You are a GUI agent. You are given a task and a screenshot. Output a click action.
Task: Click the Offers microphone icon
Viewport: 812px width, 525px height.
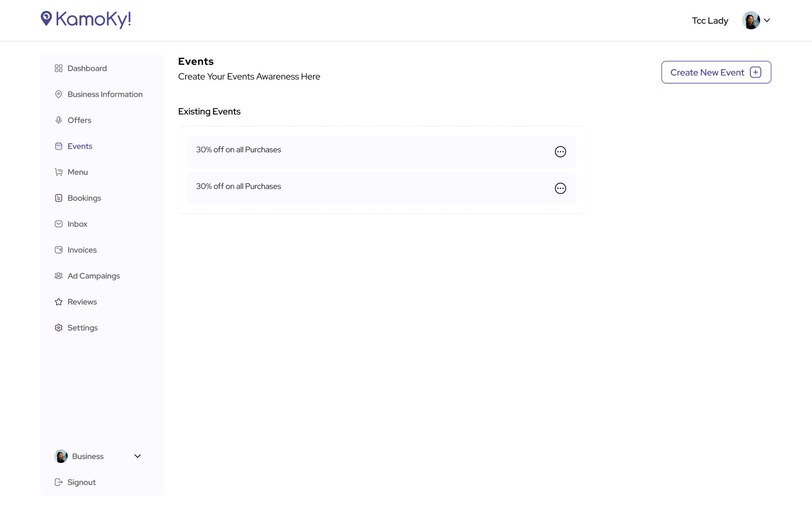[x=58, y=120]
